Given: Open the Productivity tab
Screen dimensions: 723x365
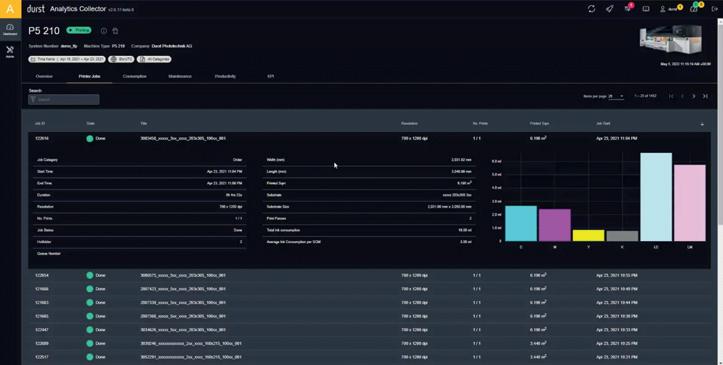Looking at the screenshot, I should (x=225, y=76).
